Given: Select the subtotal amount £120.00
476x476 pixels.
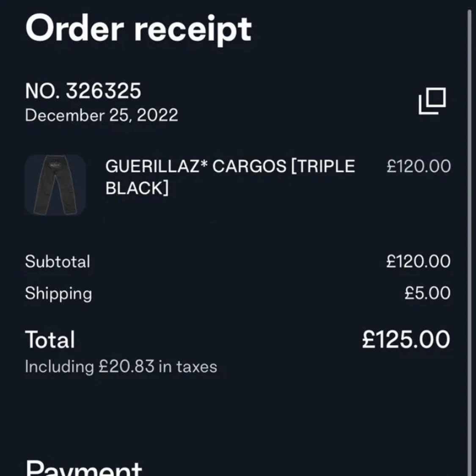Looking at the screenshot, I should coord(418,261).
